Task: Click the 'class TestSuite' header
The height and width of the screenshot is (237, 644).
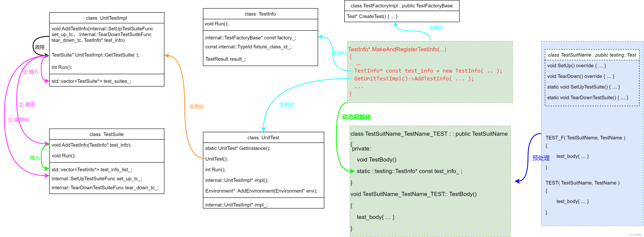Action: click(x=106, y=134)
